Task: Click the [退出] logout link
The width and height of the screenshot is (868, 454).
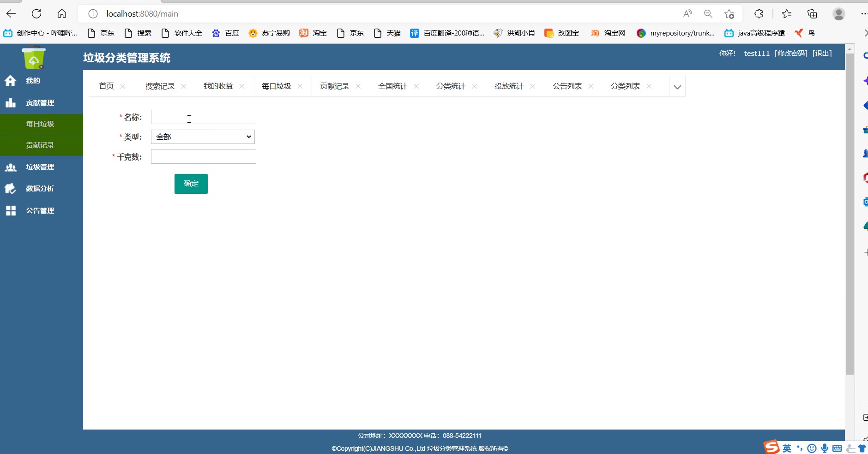Action: [822, 54]
